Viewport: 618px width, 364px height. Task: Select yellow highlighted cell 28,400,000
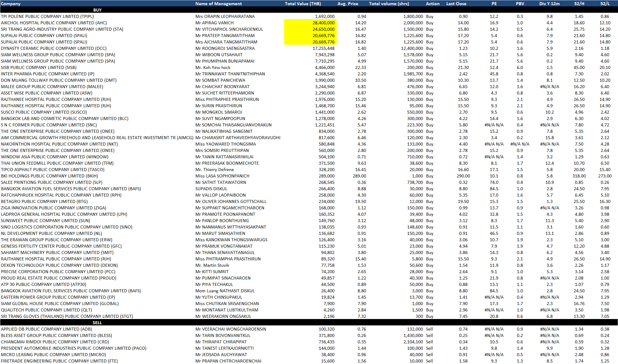(x=323, y=23)
